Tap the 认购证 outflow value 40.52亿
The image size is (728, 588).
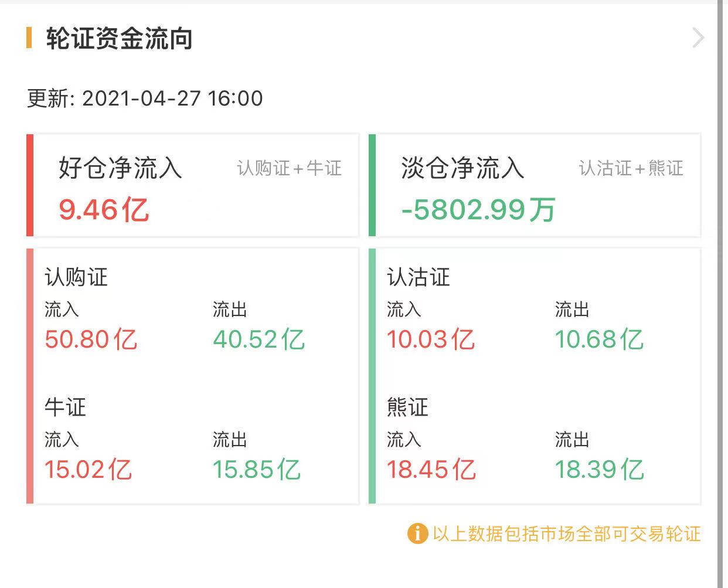(x=258, y=339)
